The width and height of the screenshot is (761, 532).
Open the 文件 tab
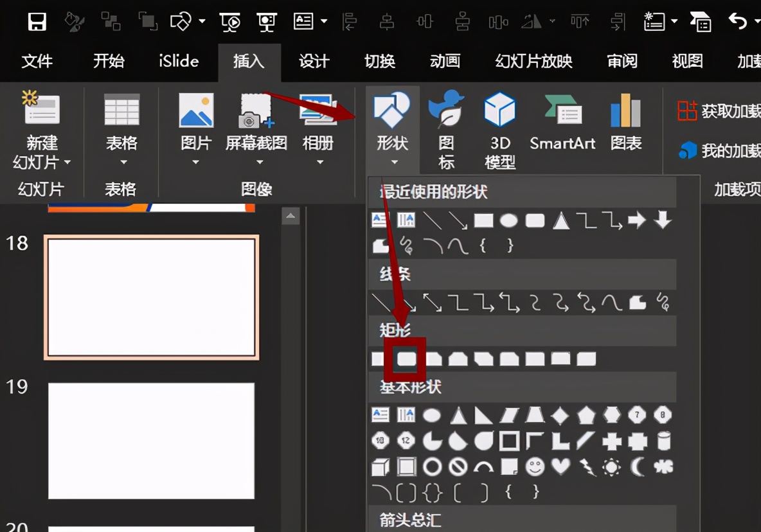37,61
